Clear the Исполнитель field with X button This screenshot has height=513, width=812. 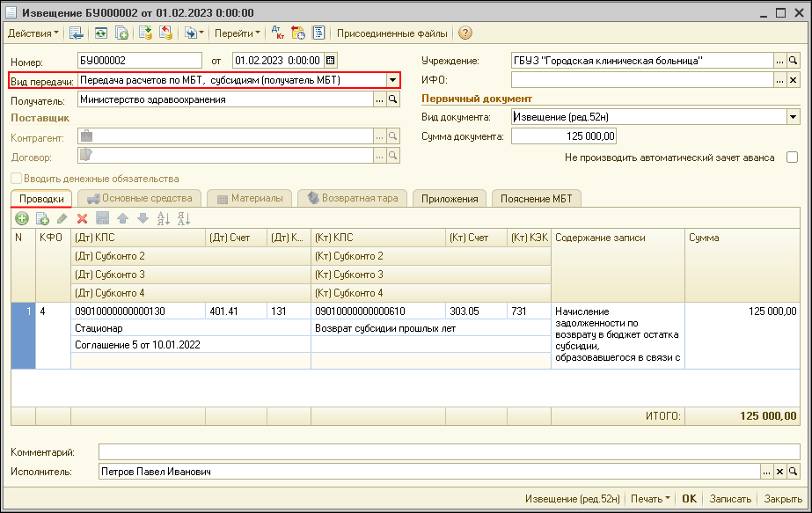coord(779,472)
